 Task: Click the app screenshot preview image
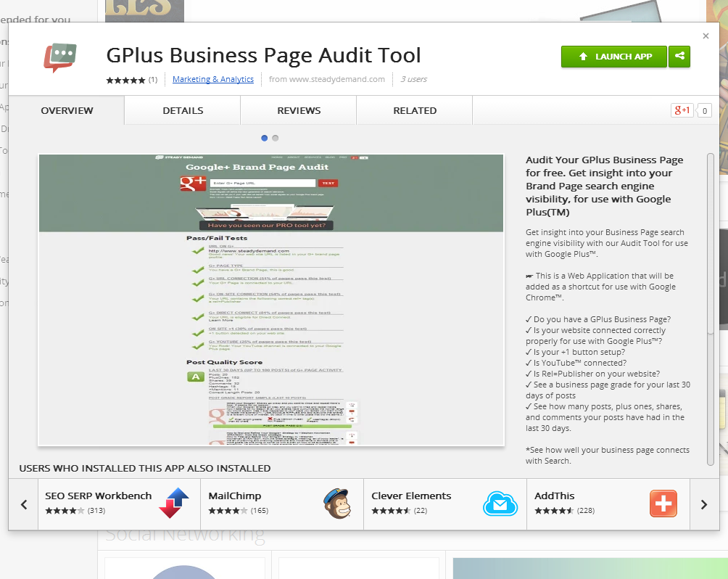click(271, 300)
